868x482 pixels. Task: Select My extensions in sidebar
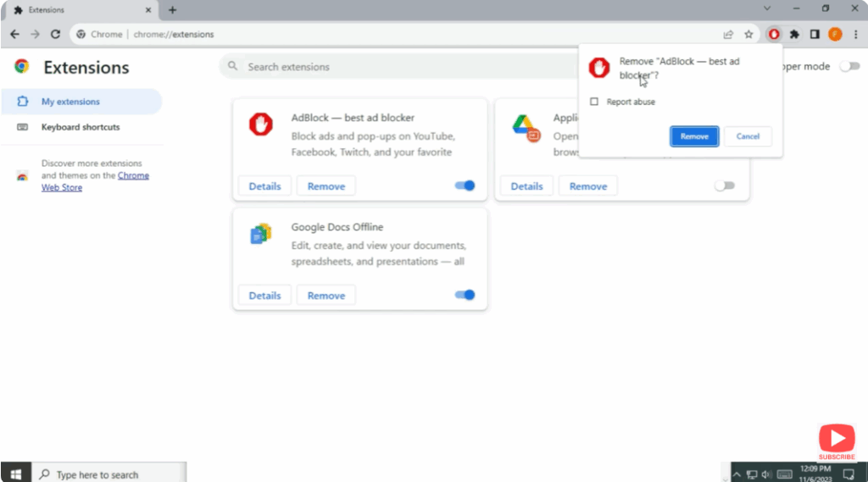click(x=70, y=102)
